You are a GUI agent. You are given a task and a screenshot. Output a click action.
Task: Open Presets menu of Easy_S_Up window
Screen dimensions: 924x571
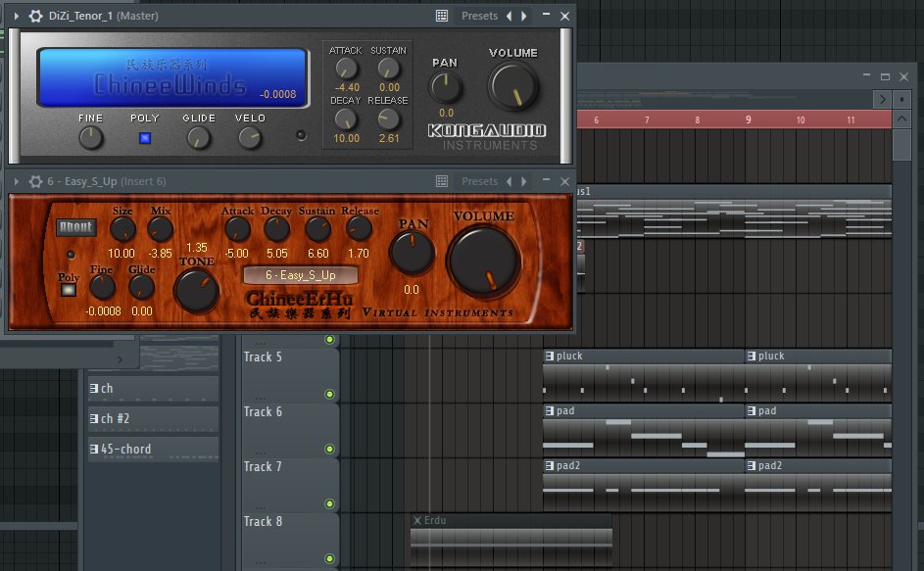pyautogui.click(x=479, y=181)
